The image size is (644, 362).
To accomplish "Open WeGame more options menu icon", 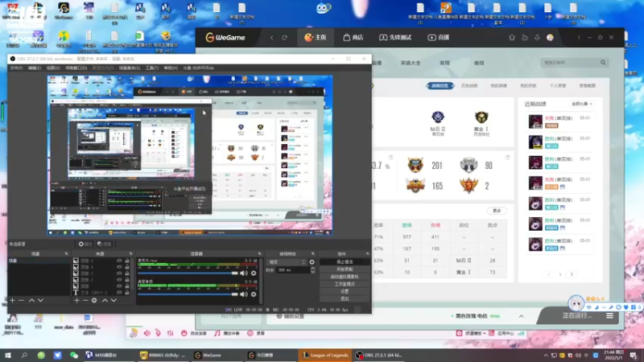I will pos(579,37).
